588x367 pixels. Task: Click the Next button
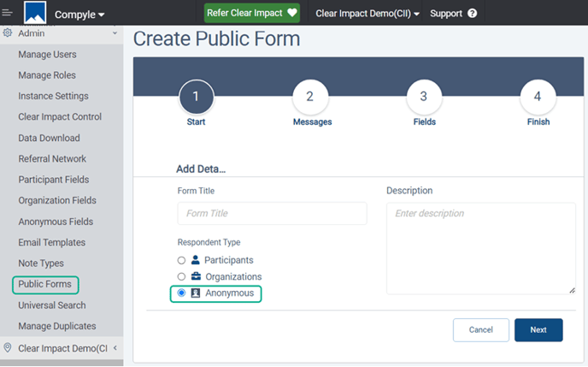pos(538,330)
